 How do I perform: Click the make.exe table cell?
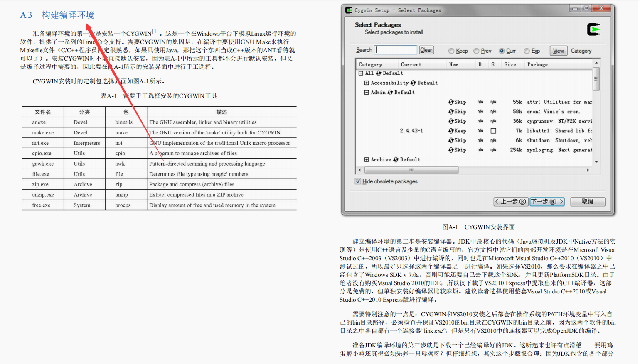[43, 133]
